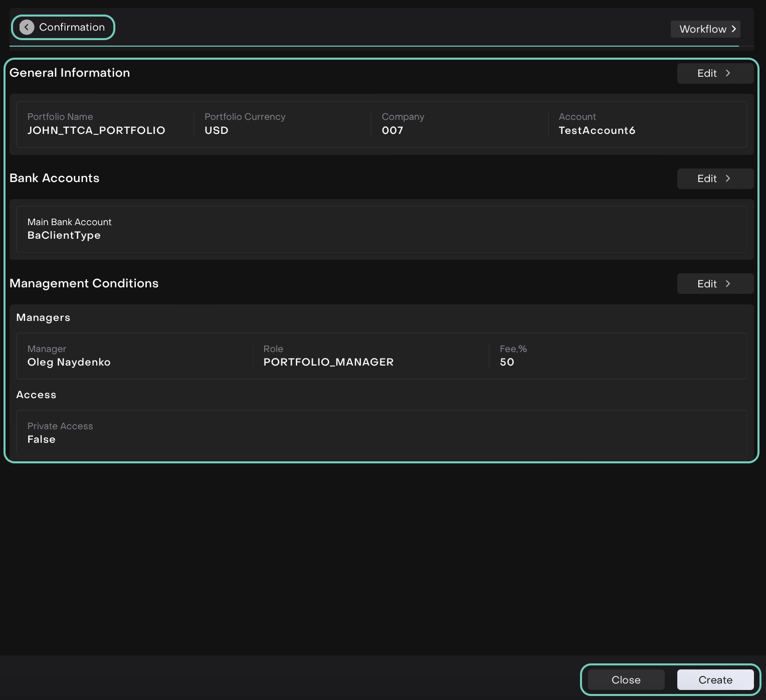Open the Workflow panel
This screenshot has height=700, width=766.
(704, 29)
